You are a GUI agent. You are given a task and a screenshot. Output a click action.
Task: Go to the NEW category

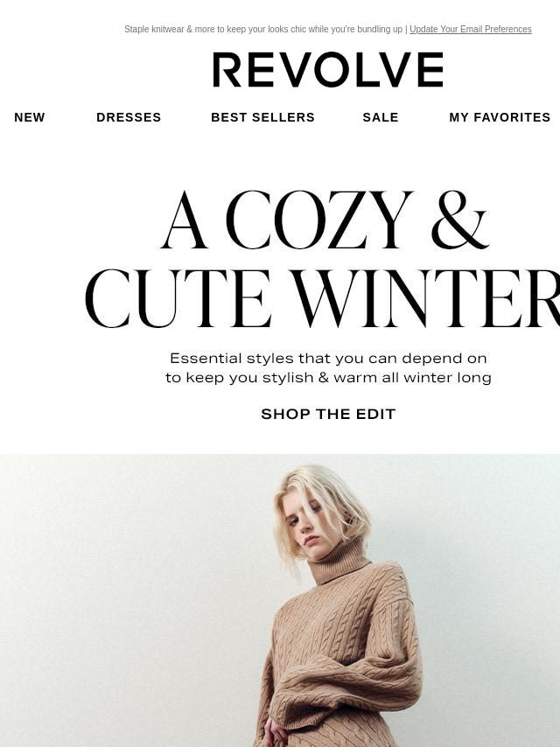(x=30, y=117)
